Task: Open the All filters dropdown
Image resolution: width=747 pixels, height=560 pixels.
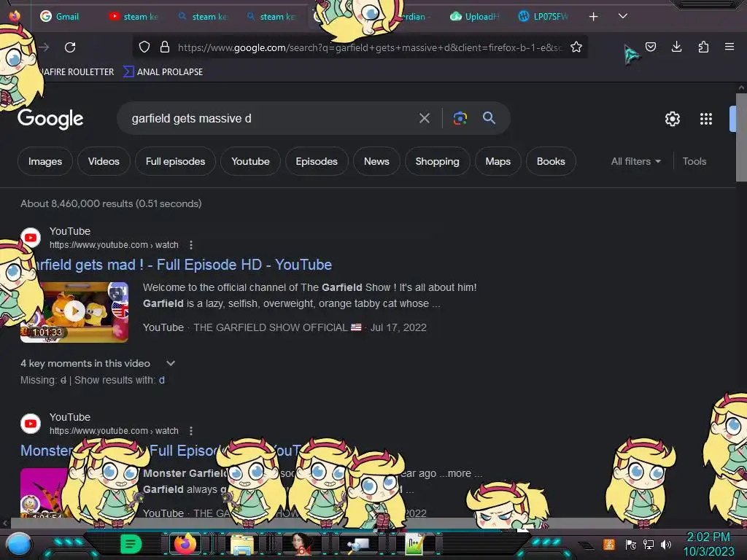Action: click(x=636, y=161)
